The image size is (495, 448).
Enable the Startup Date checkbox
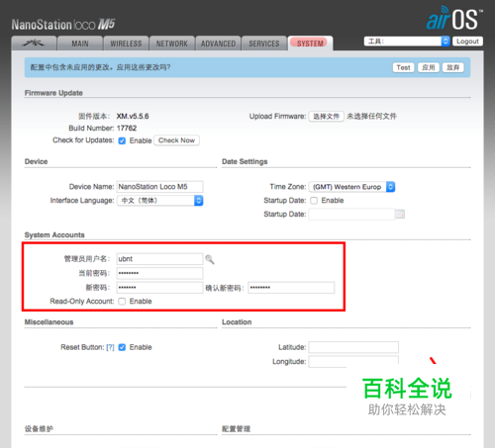314,201
